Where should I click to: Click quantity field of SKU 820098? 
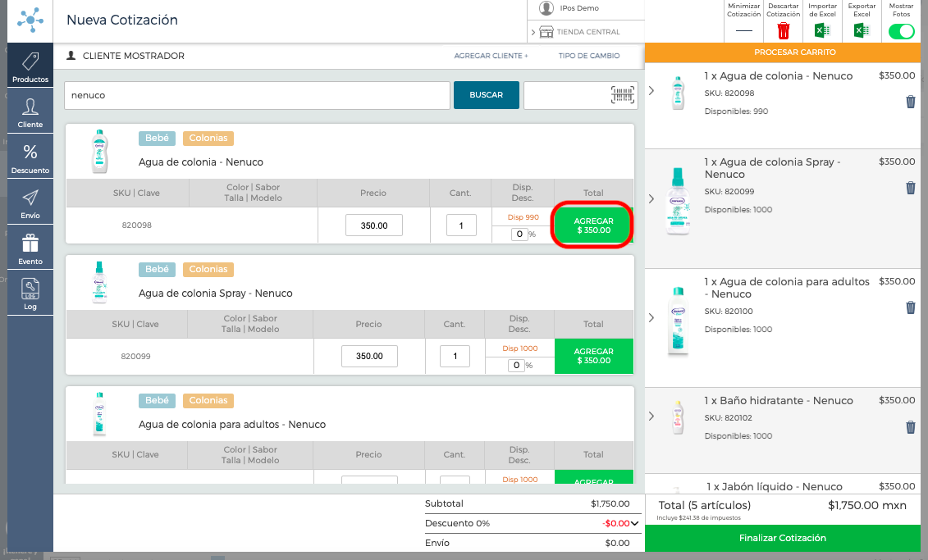tap(461, 225)
